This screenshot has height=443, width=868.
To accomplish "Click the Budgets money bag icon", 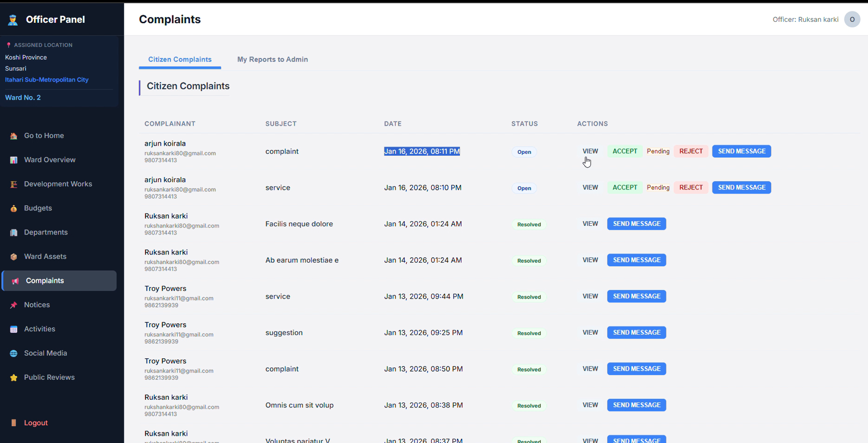I will [x=14, y=208].
